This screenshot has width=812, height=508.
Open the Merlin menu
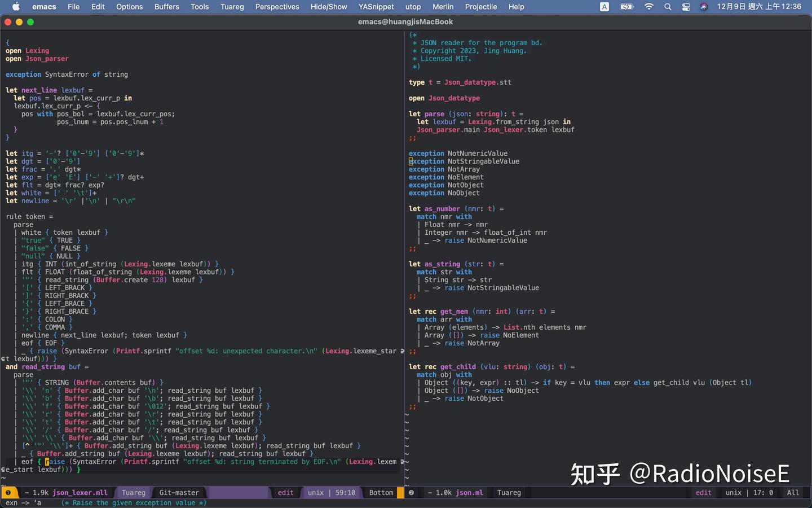(443, 7)
